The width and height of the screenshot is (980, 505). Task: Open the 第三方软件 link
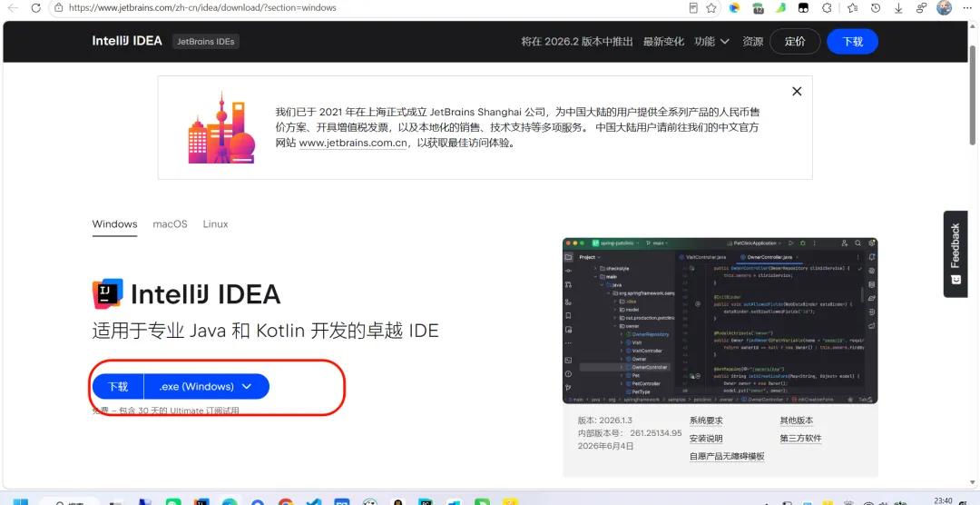800,439
